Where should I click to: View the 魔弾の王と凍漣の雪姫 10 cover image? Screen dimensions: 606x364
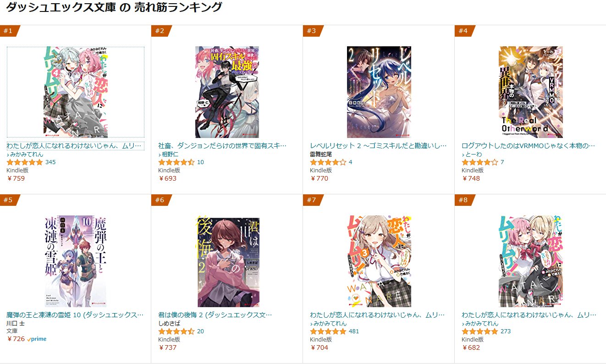click(76, 261)
